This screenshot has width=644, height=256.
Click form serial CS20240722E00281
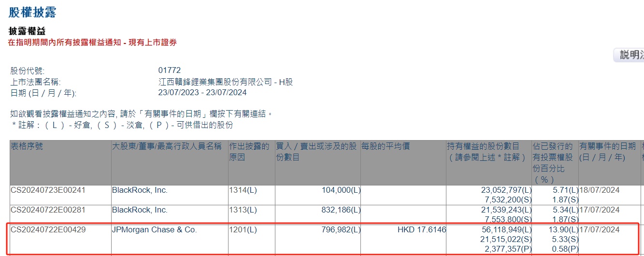48,210
